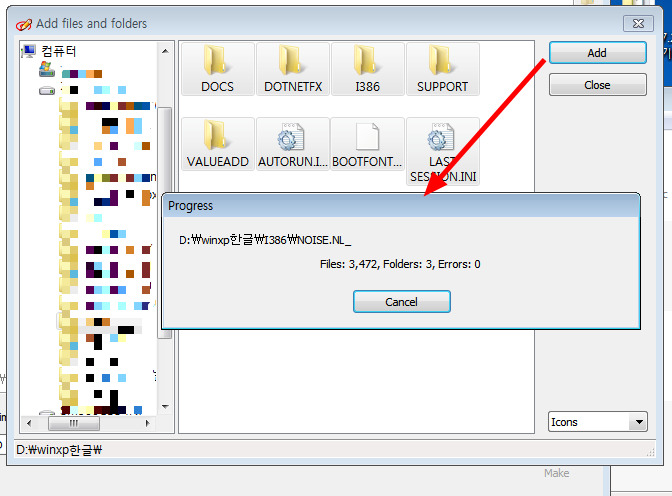Cancel the Progress dialog operation
Screen dimensions: 672x496
(x=401, y=301)
